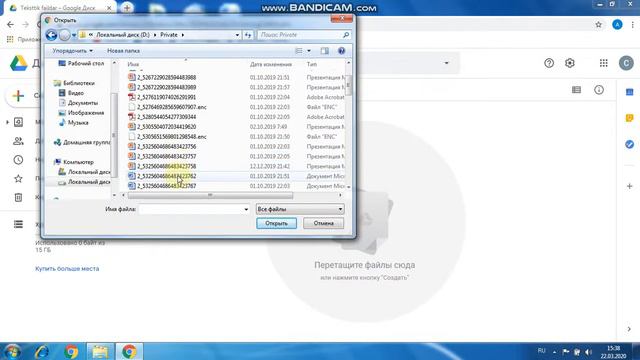
Task: Open Recent clock icon in Drive sidebar
Action: point(18,160)
